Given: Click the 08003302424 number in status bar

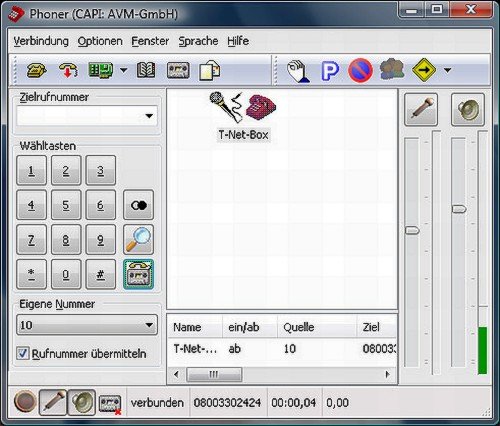Looking at the screenshot, I should pyautogui.click(x=227, y=403).
